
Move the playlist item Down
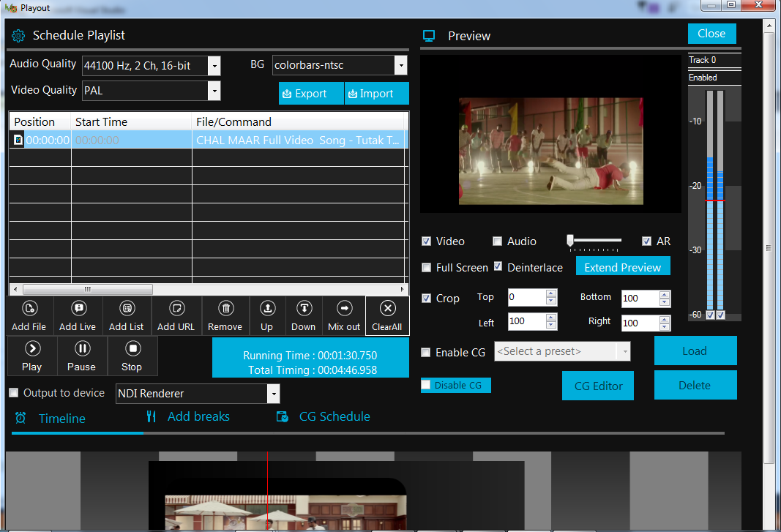303,316
